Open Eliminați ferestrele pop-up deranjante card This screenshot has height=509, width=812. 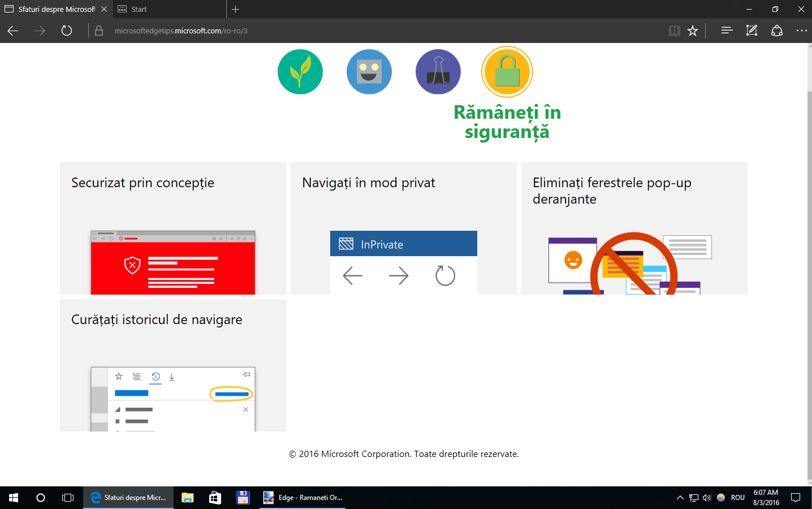[x=634, y=228]
